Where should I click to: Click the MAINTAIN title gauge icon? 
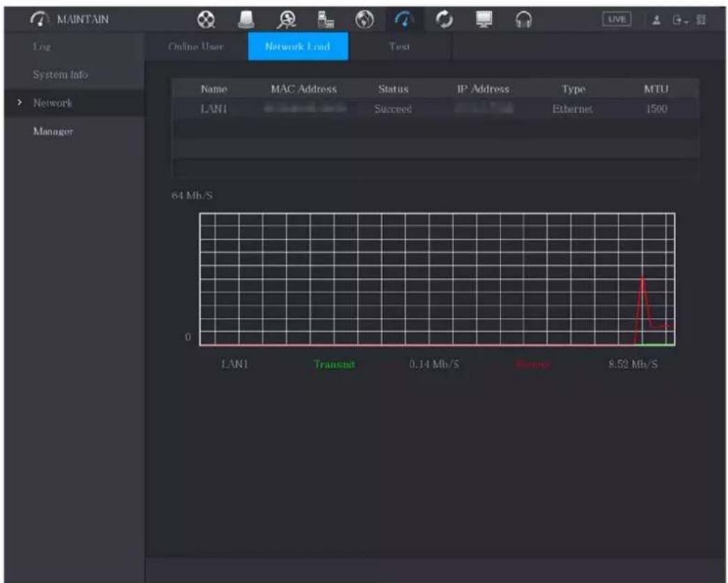click(40, 19)
